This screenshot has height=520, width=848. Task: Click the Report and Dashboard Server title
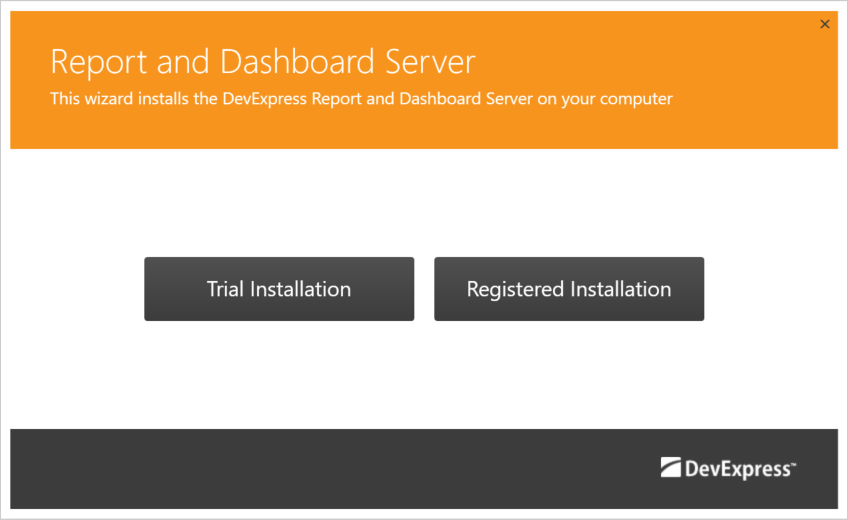263,62
